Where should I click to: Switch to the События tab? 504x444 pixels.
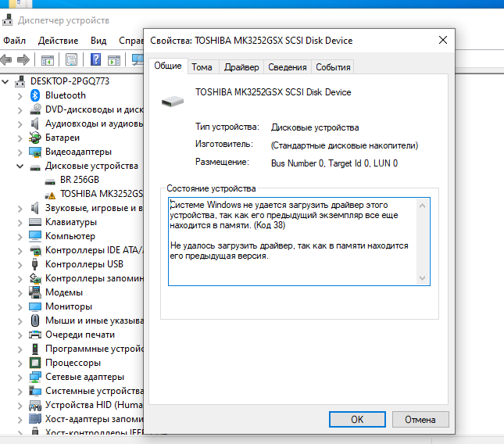coord(333,67)
